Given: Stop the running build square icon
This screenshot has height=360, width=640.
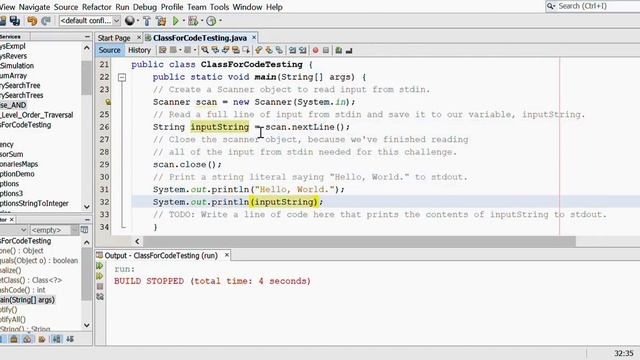Looking at the screenshot, I should tap(100, 287).
